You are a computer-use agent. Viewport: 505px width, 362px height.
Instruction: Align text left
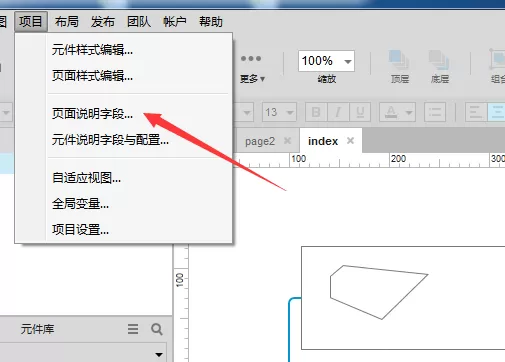[x=476, y=112]
